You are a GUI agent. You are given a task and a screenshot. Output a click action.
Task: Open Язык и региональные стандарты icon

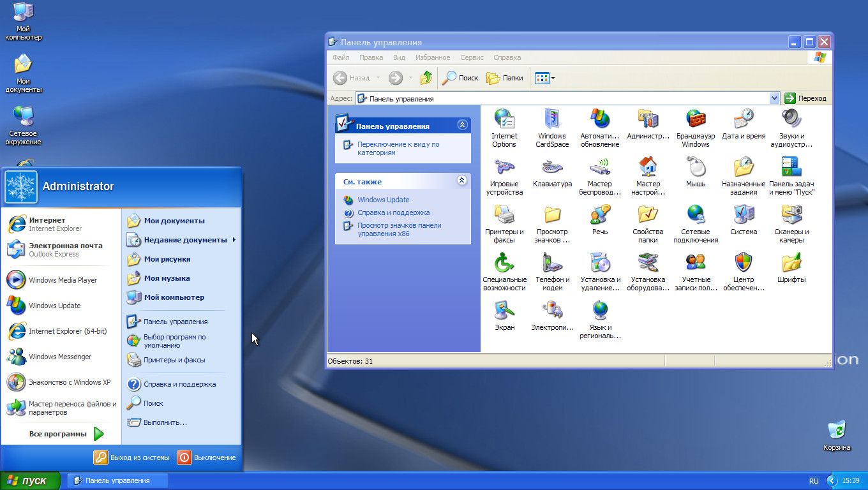pyautogui.click(x=600, y=311)
